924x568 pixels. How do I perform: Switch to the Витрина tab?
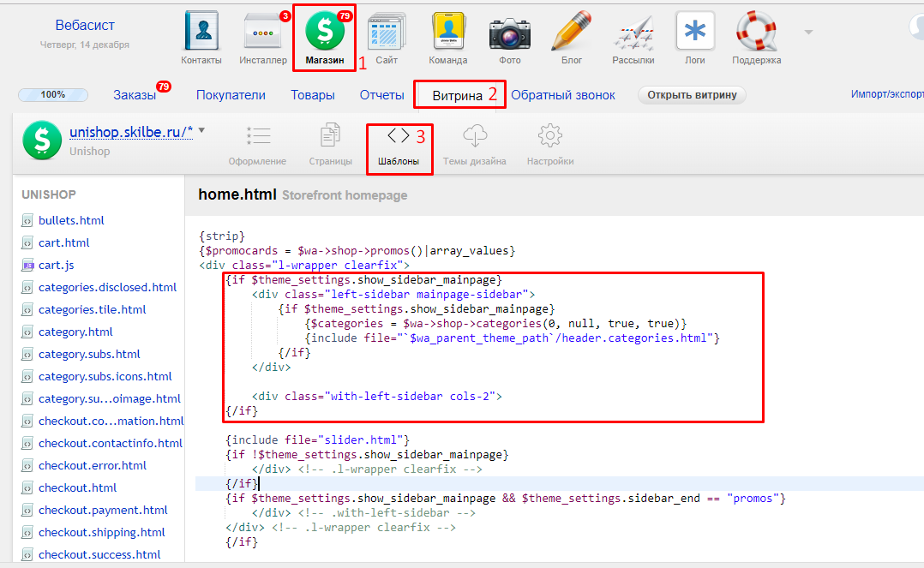point(457,95)
